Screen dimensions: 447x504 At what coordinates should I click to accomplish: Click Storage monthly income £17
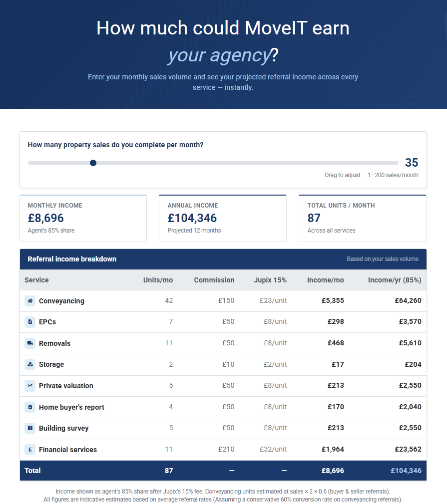pyautogui.click(x=338, y=364)
